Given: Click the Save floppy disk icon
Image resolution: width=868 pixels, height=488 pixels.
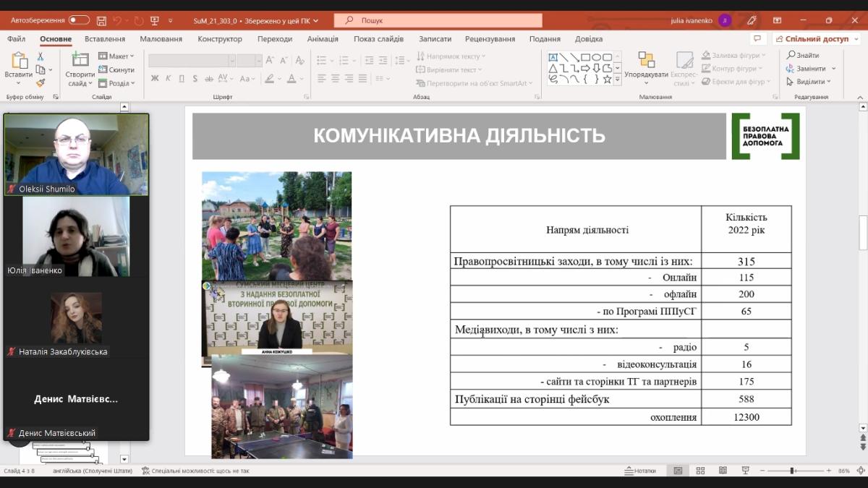Looking at the screenshot, I should 101,20.
